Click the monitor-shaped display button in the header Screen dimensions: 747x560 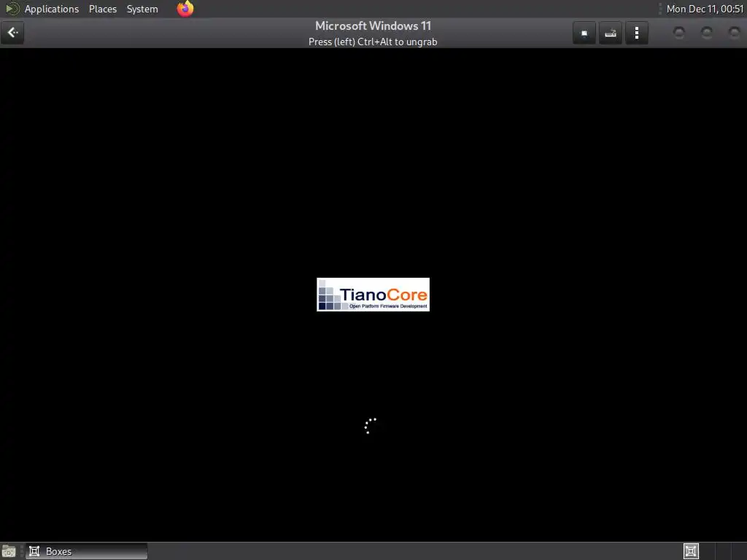pyautogui.click(x=584, y=33)
